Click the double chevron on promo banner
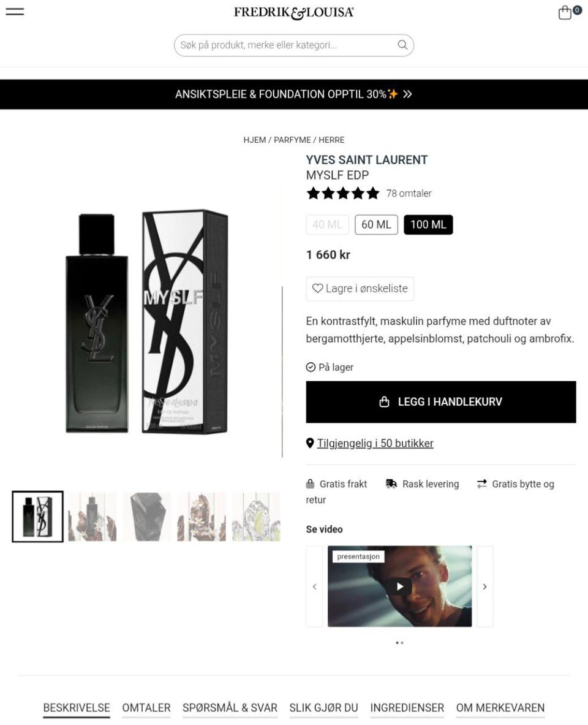588x725 pixels. point(407,94)
